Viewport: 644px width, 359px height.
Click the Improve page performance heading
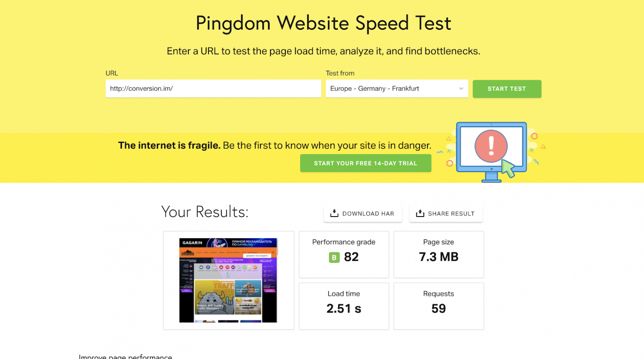(x=125, y=356)
